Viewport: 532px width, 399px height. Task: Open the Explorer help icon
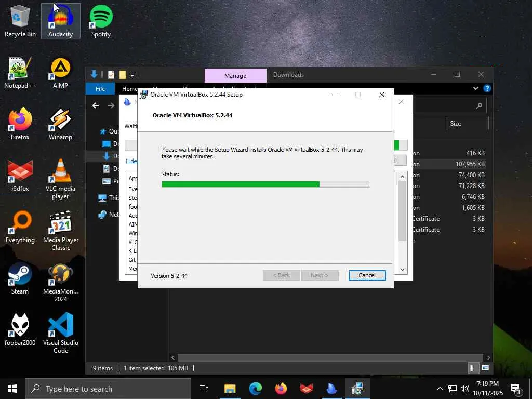coord(487,88)
